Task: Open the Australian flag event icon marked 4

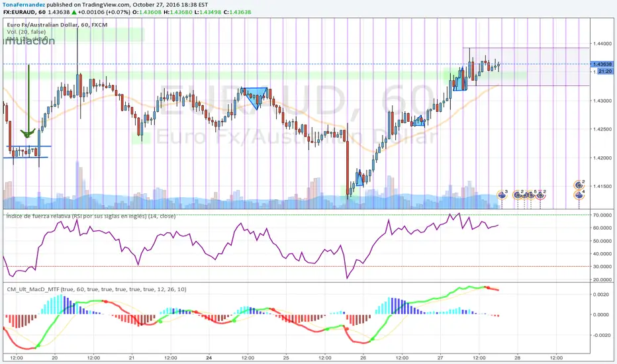Action: (x=579, y=195)
